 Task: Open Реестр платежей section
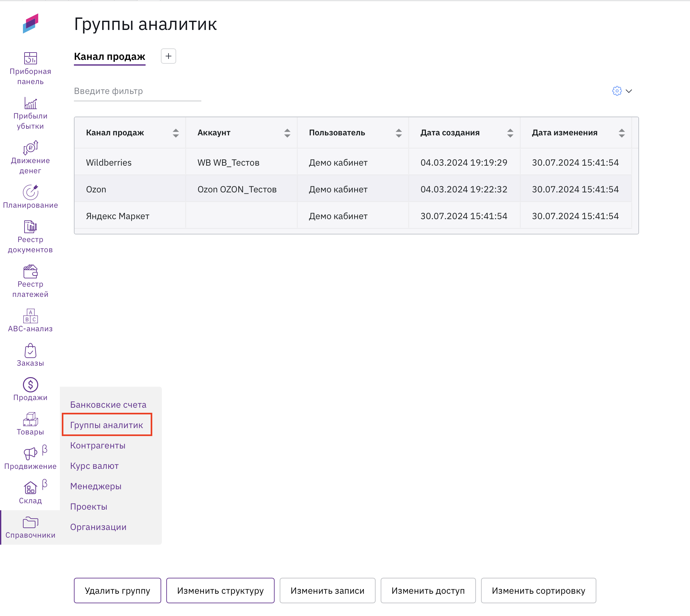click(30, 282)
